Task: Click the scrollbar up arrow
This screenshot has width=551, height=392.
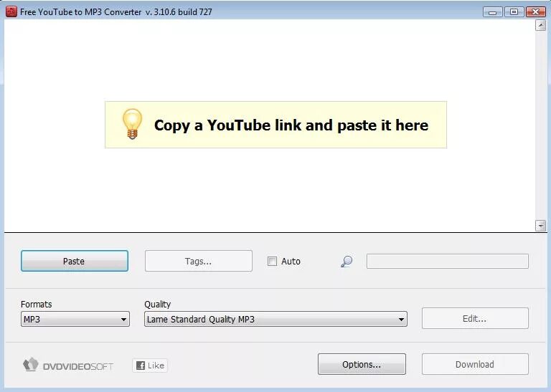Action: [x=540, y=25]
